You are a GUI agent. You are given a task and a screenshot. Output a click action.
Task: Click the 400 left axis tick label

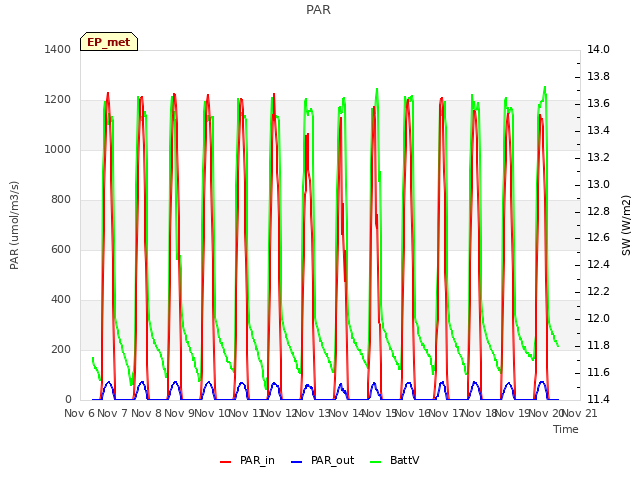pos(61,300)
